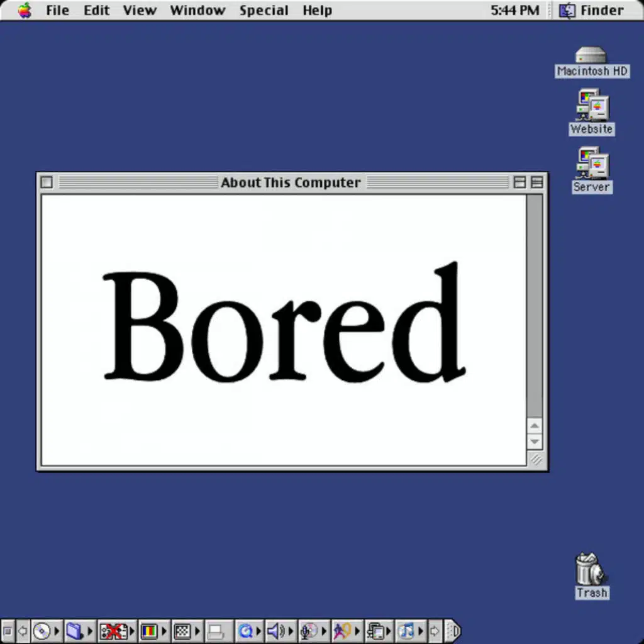Screen dimensions: 644x644
Task: Open the View menu
Action: [x=140, y=10]
